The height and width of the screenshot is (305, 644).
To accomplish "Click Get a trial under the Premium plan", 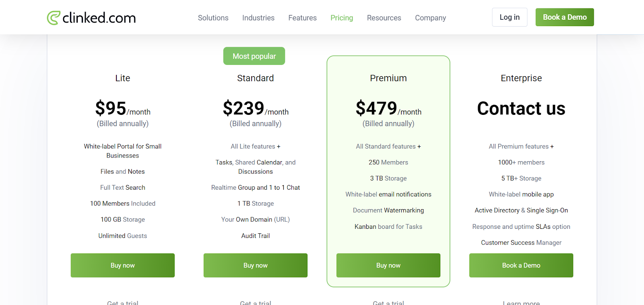I will [388, 303].
